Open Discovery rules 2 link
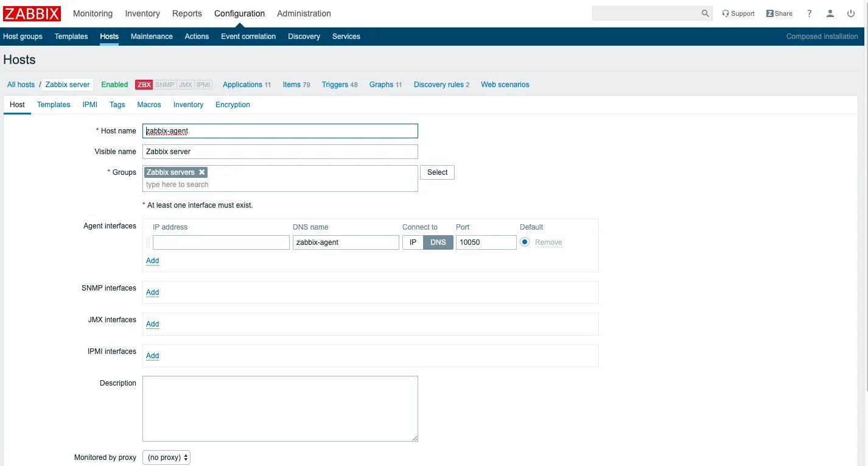This screenshot has height=466, width=868. click(441, 85)
